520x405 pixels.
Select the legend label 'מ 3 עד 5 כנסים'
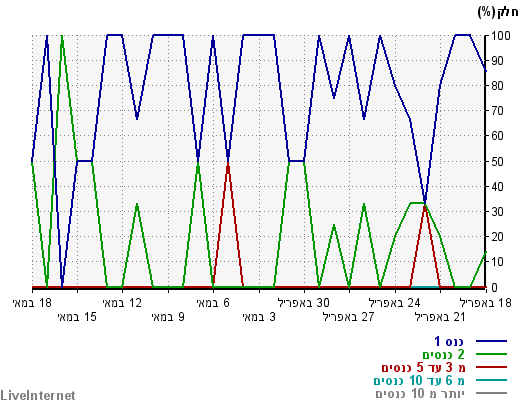(423, 367)
